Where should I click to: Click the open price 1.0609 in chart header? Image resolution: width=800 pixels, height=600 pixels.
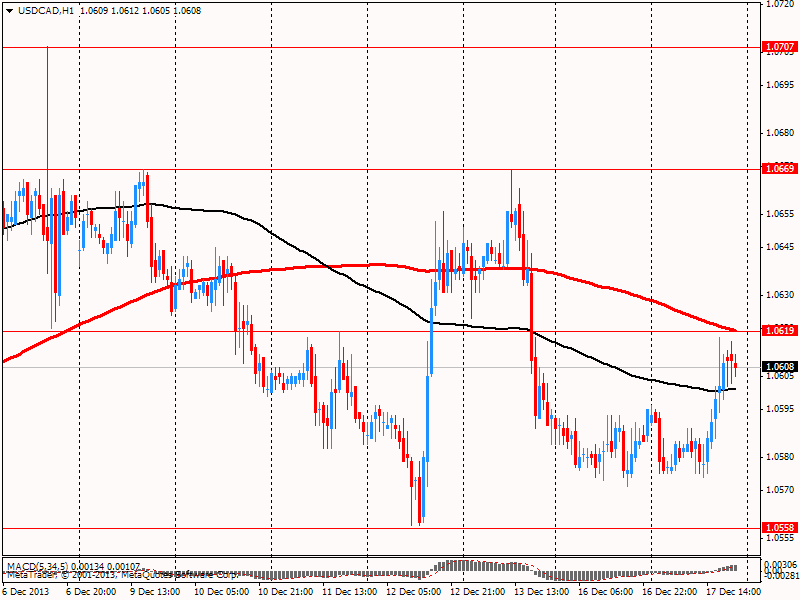pyautogui.click(x=94, y=11)
